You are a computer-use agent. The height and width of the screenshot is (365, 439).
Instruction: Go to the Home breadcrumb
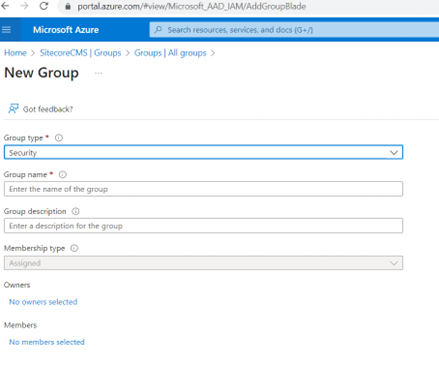tap(15, 53)
